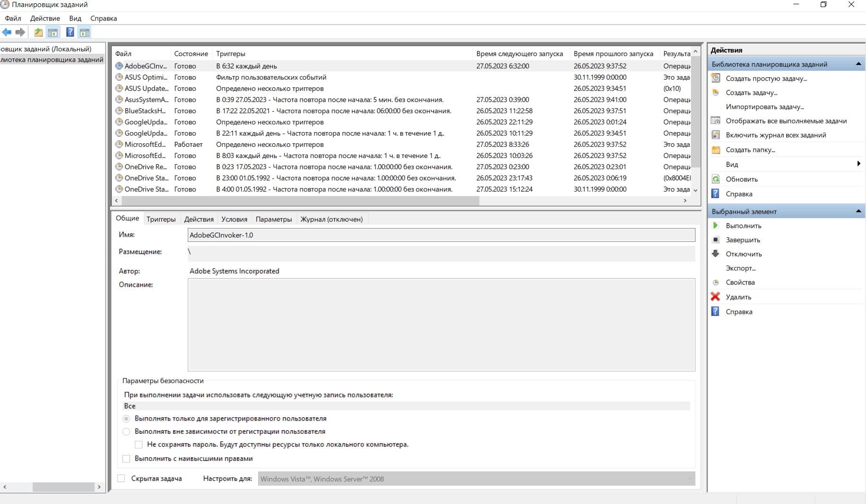
Task: Click the clock icon of OneDrive Re task
Action: (x=119, y=167)
